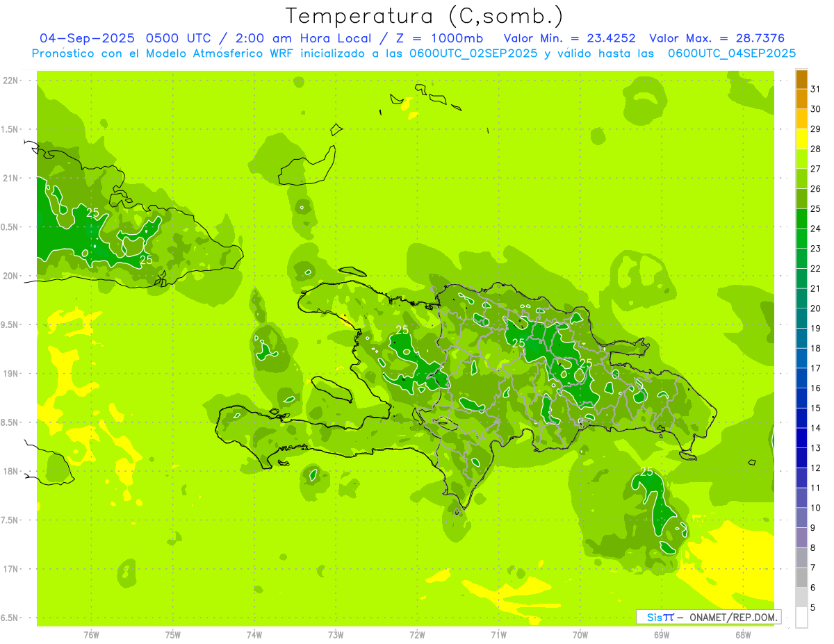Click the colorbar label "5"
Image resolution: width=834 pixels, height=644 pixels.
click(x=813, y=607)
